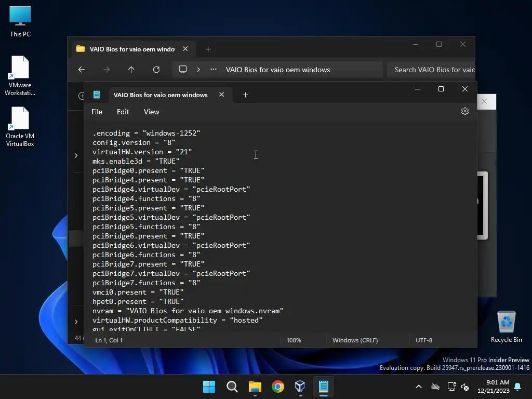Select the File Explorer tab VAIO Bios for vaio oem windows
The height and width of the screenshot is (399, 532).
pos(132,49)
